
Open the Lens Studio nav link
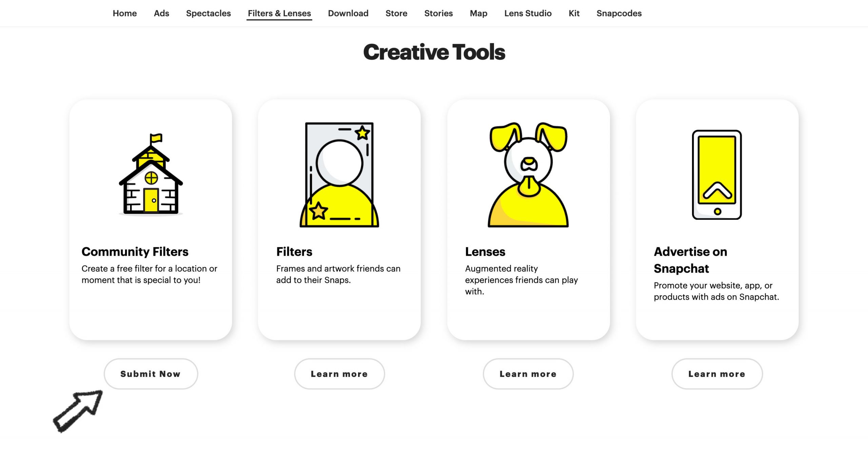[x=528, y=13]
